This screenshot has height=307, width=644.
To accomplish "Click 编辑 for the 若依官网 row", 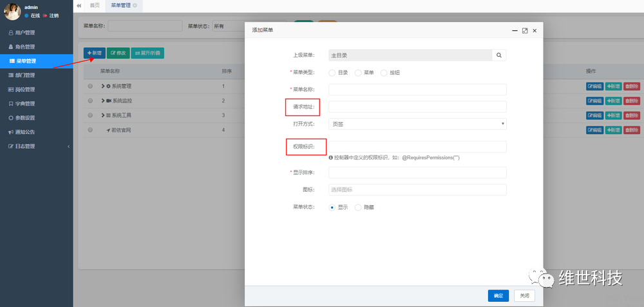I will tap(594, 130).
